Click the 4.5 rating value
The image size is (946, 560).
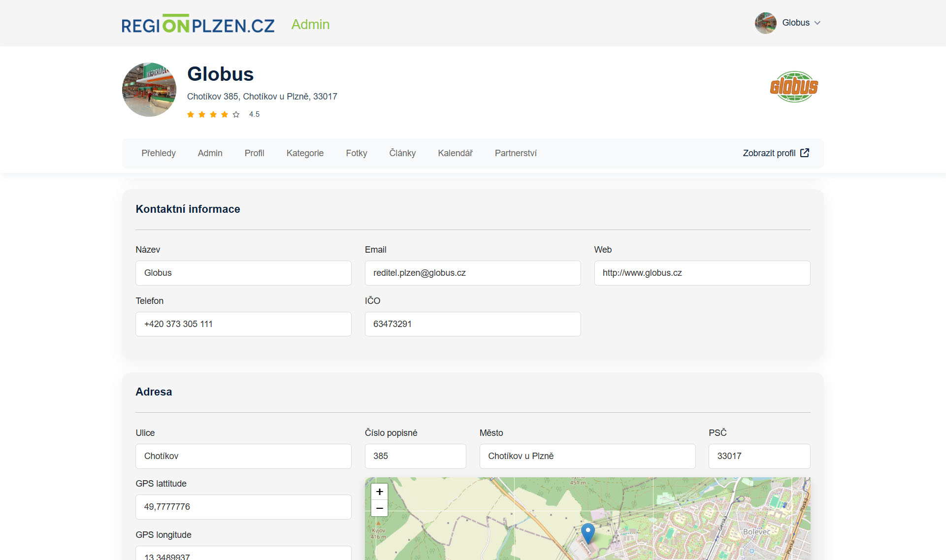pyautogui.click(x=254, y=114)
